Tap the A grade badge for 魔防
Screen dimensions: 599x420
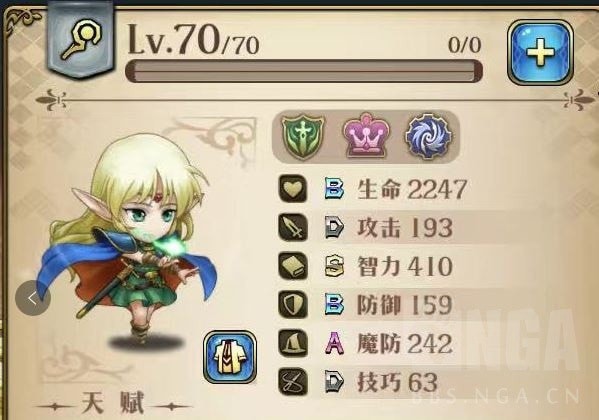point(334,343)
